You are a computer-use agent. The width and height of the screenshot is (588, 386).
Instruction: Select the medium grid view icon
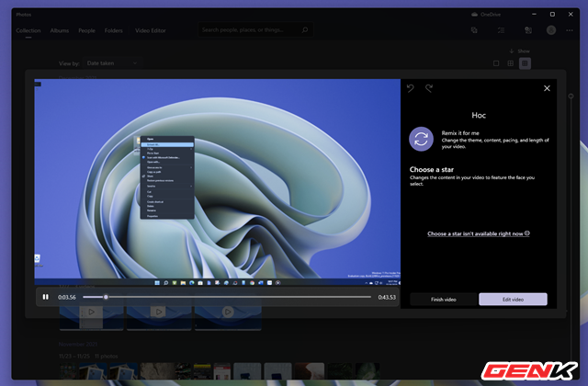(511, 63)
